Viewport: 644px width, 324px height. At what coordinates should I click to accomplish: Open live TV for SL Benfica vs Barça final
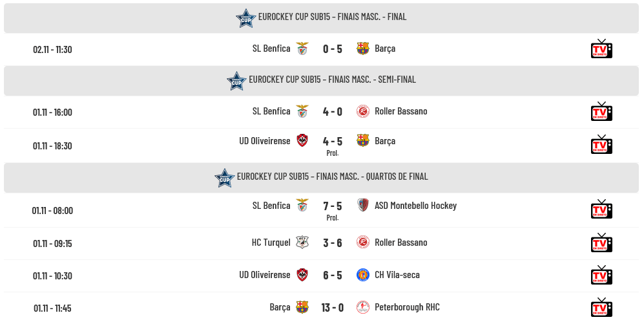click(x=601, y=49)
